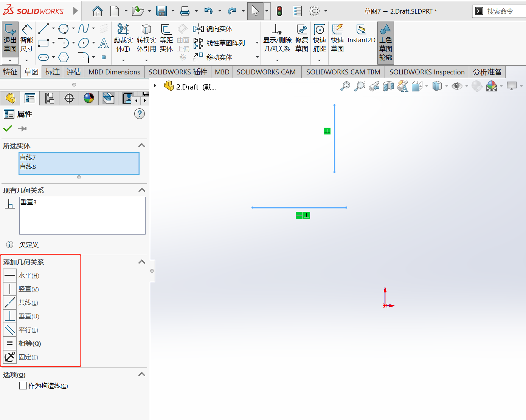
Task: Collapse the 添加几何关系 section
Action: (142, 262)
